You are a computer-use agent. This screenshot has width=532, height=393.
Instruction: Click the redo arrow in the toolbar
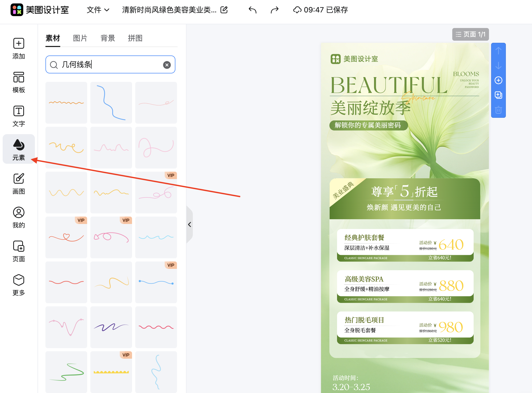pyautogui.click(x=274, y=10)
